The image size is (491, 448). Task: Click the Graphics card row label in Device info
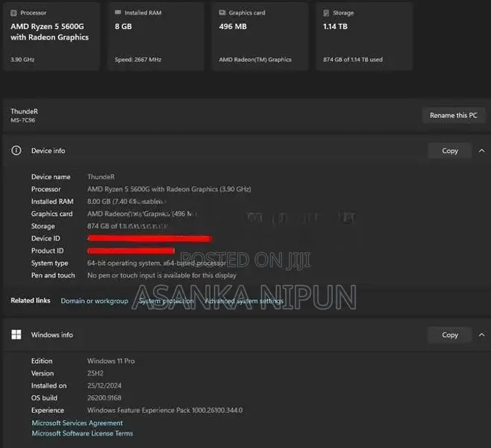(51, 214)
